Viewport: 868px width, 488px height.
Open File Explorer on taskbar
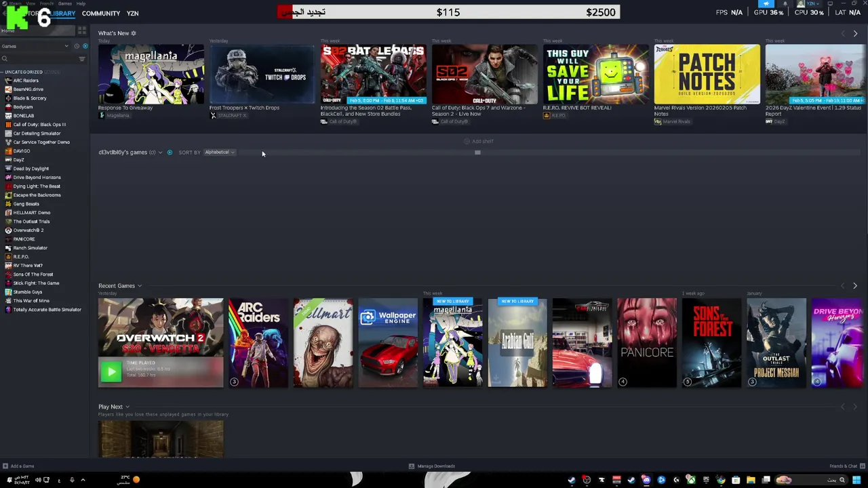[x=751, y=480]
